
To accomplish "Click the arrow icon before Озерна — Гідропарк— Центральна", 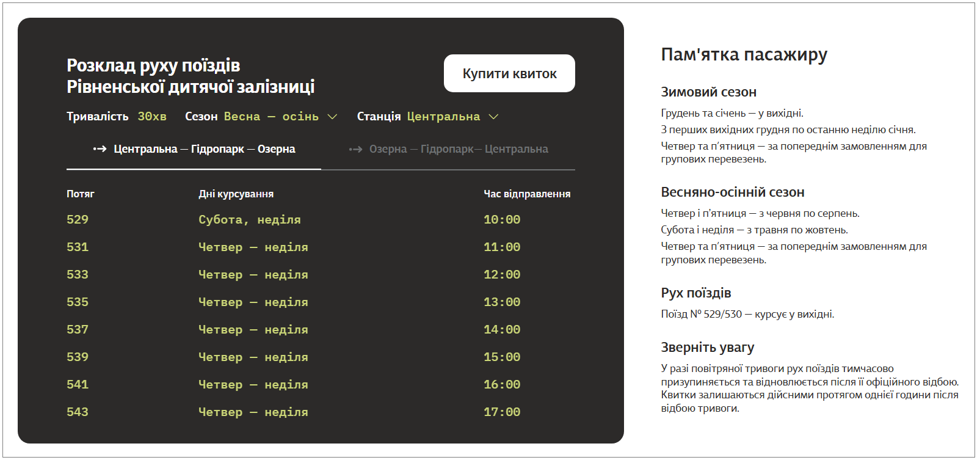I will coord(355,149).
